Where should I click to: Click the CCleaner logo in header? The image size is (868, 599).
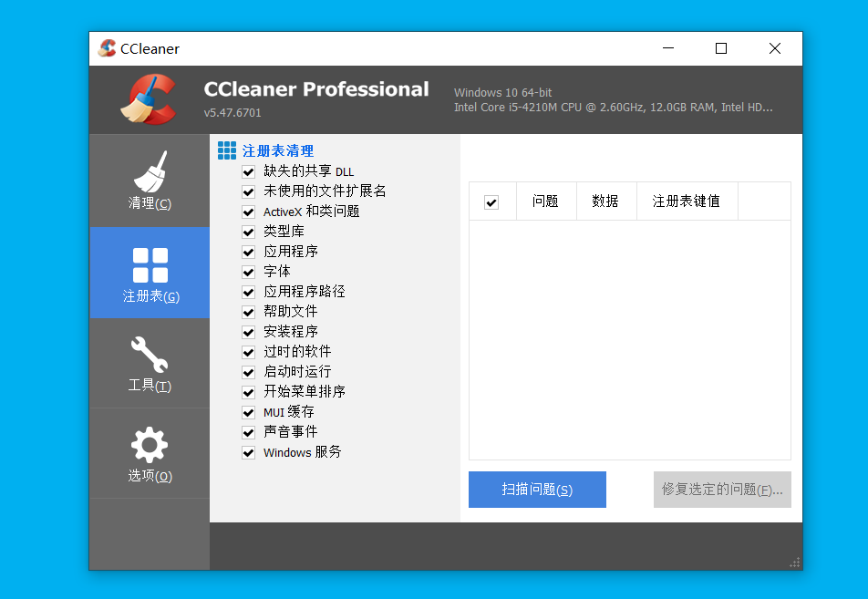[x=149, y=99]
